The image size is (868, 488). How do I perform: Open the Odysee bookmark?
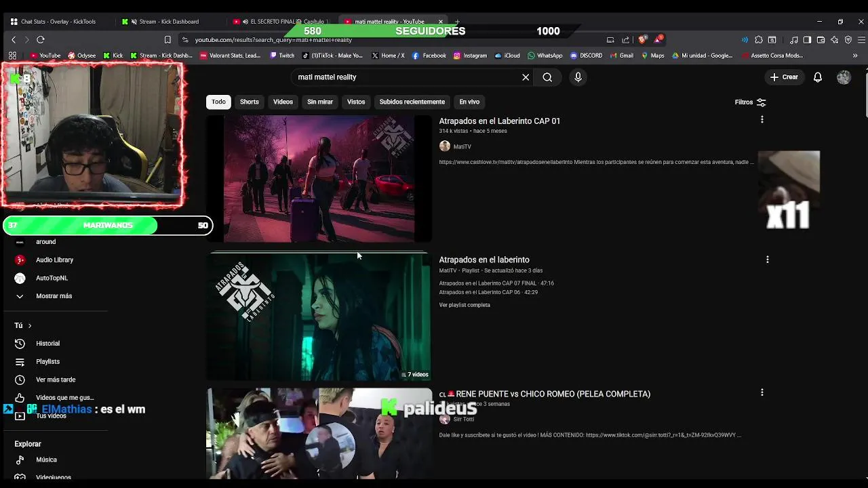coord(81,56)
